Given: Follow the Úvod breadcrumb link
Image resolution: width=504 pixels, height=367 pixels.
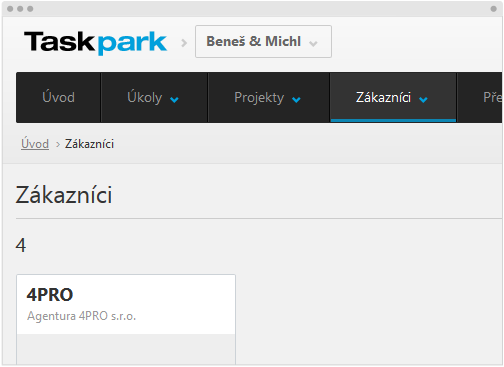Looking at the screenshot, I should [x=35, y=144].
